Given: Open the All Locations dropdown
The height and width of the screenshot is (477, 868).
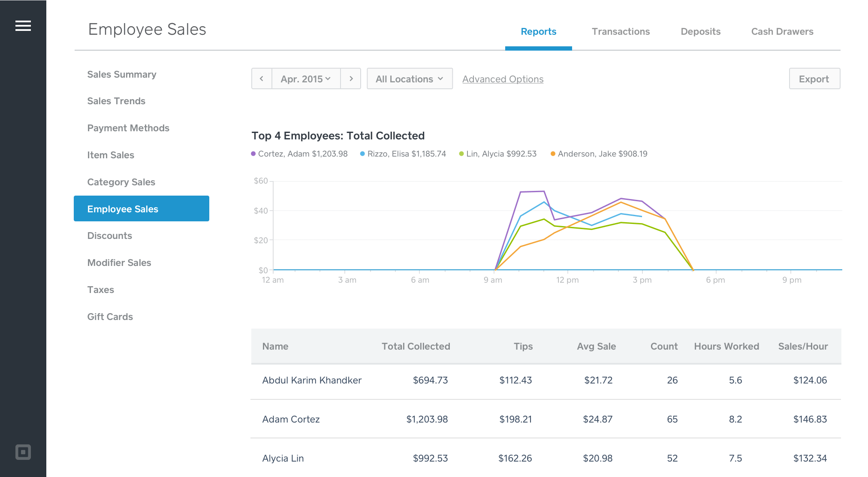Looking at the screenshot, I should 409,78.
